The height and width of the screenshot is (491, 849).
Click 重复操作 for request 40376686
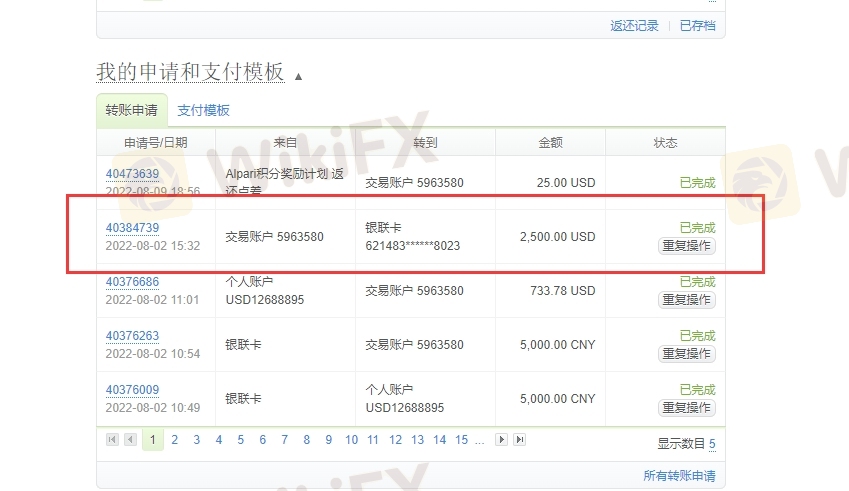pyautogui.click(x=687, y=299)
